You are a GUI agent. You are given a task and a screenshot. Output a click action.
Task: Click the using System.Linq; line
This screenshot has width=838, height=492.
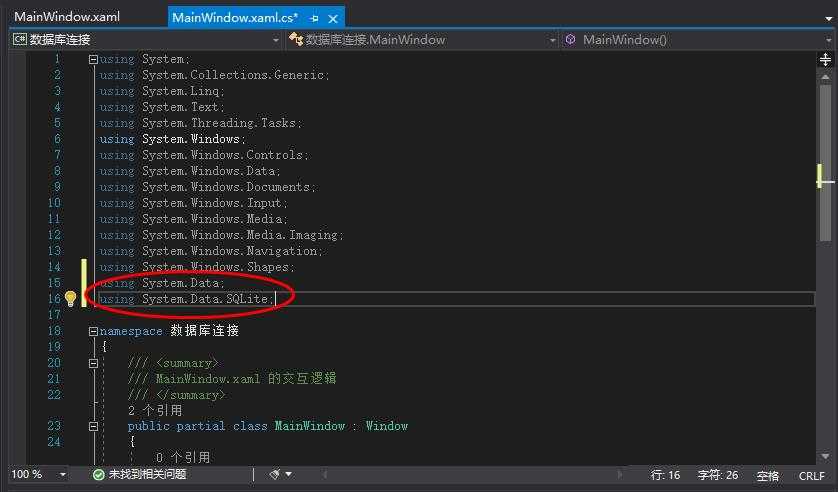pos(162,91)
